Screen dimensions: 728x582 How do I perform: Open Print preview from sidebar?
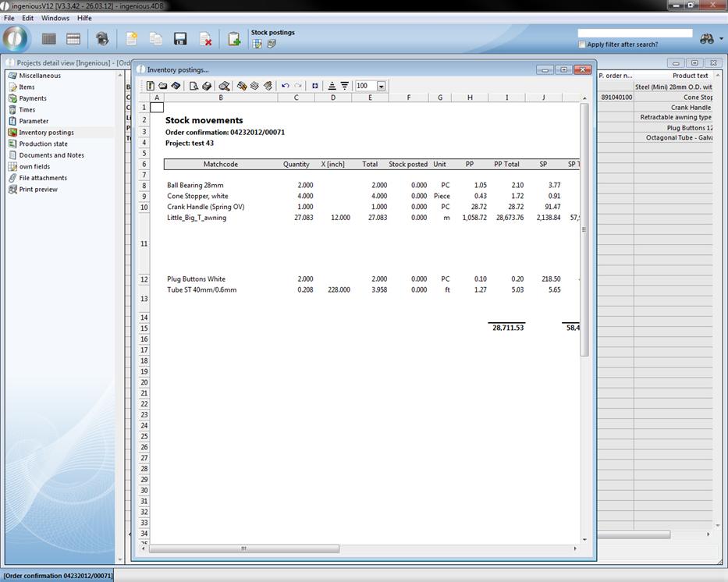coord(38,190)
